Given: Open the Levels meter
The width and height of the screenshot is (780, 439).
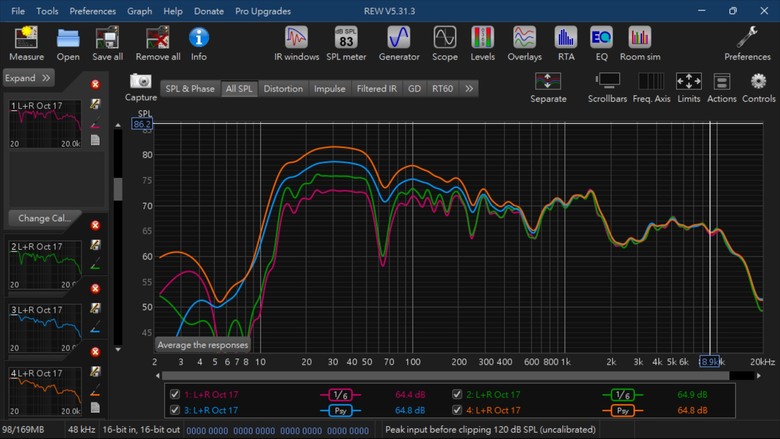Looking at the screenshot, I should pyautogui.click(x=483, y=44).
